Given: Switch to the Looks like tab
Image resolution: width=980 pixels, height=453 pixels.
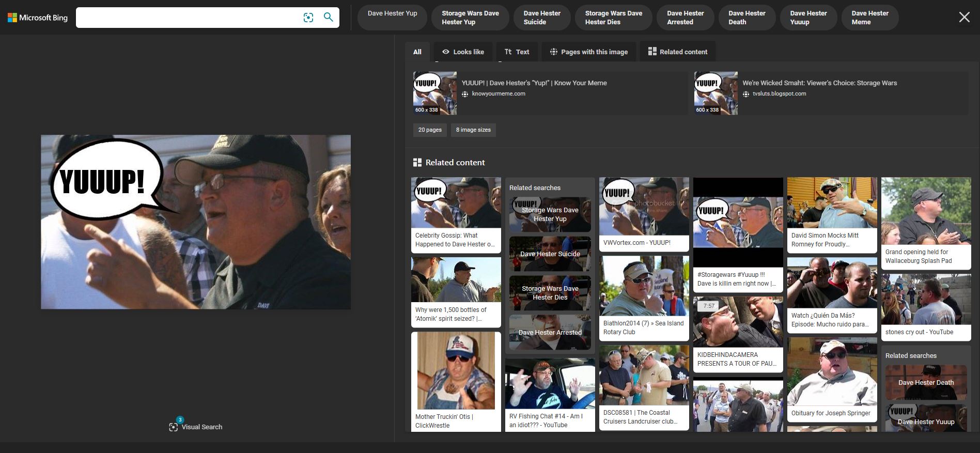Looking at the screenshot, I should (463, 52).
